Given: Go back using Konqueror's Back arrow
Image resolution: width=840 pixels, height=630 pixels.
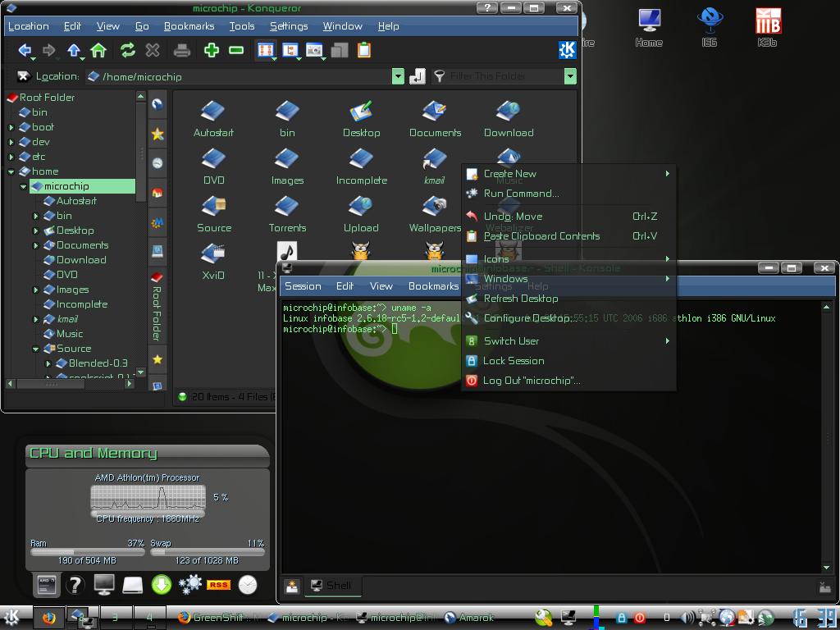Looking at the screenshot, I should pyautogui.click(x=24, y=50).
